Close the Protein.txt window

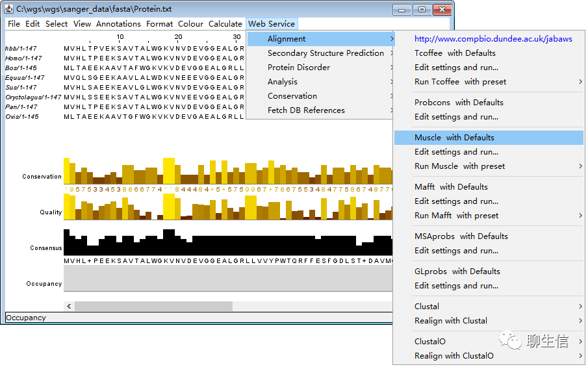point(442,9)
